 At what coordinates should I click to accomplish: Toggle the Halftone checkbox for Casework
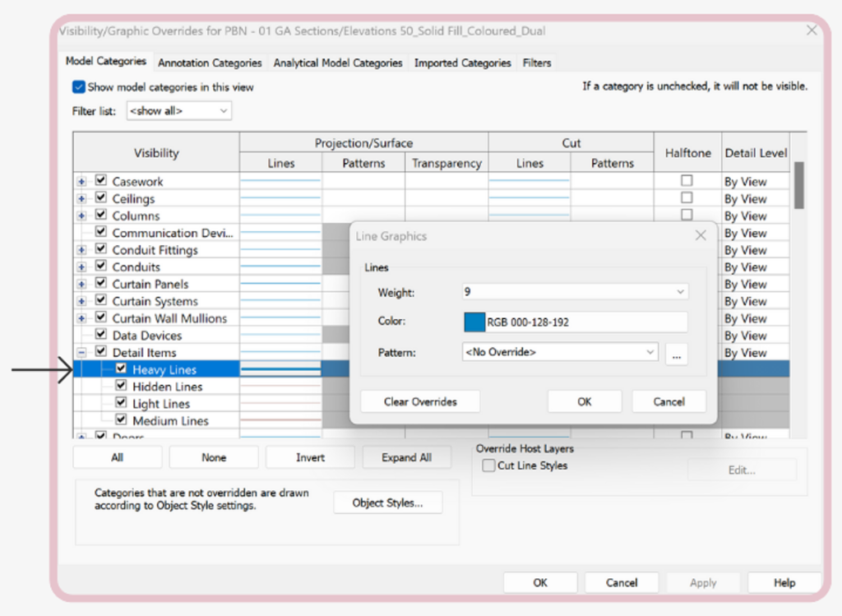pos(687,180)
